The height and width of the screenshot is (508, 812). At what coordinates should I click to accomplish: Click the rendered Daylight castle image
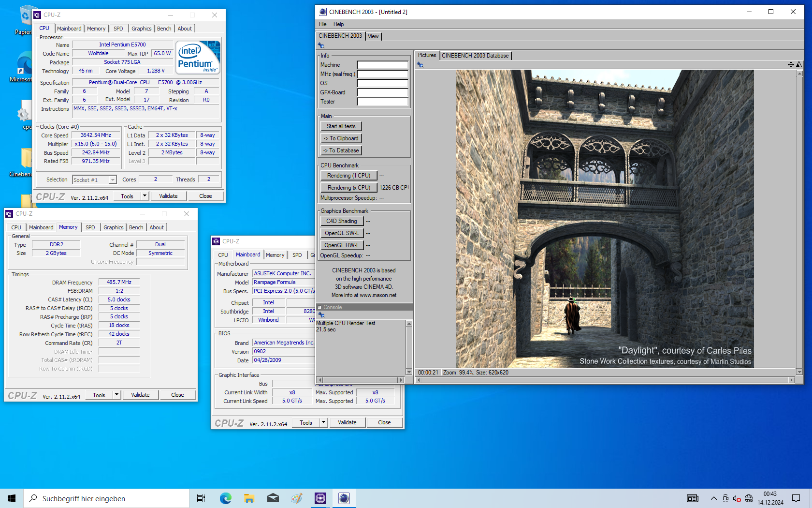click(605, 219)
